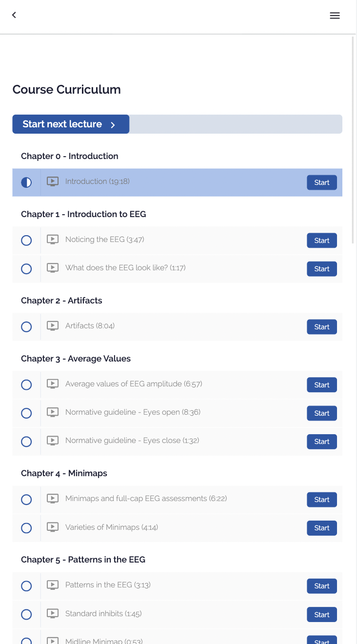Click video icon next to Varieties of Minimaps

(53, 527)
